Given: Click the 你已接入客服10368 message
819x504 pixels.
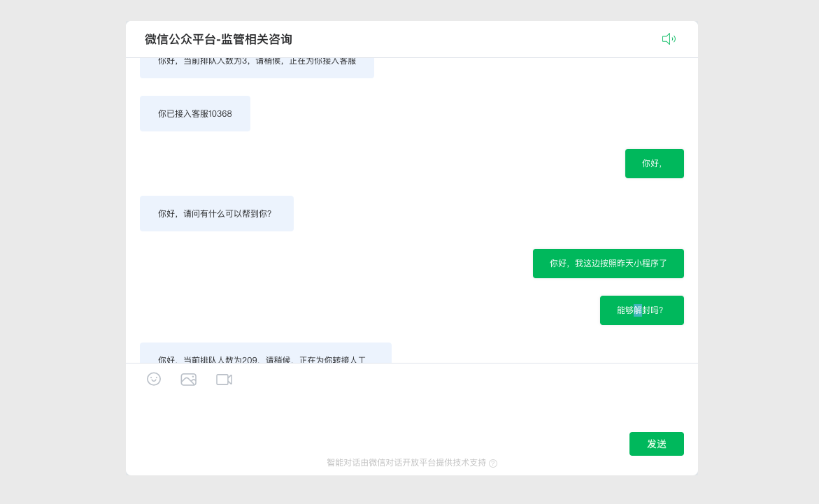Looking at the screenshot, I should [x=195, y=113].
